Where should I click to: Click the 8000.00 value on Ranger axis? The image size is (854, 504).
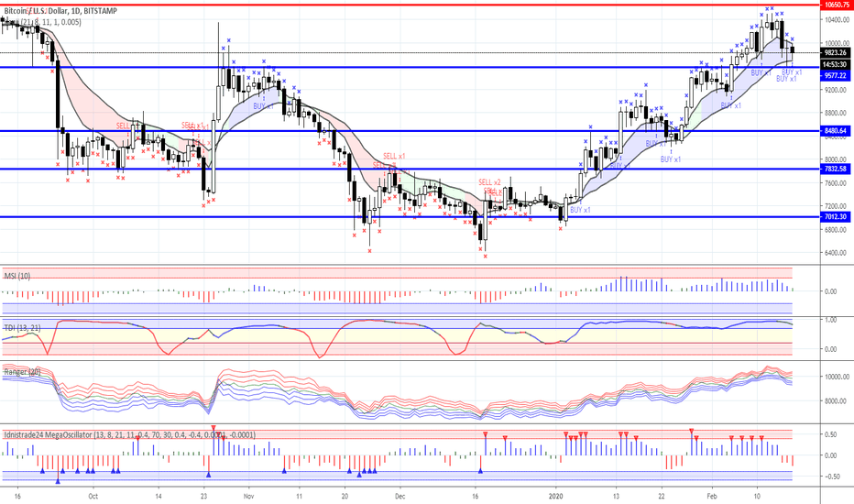834,401
